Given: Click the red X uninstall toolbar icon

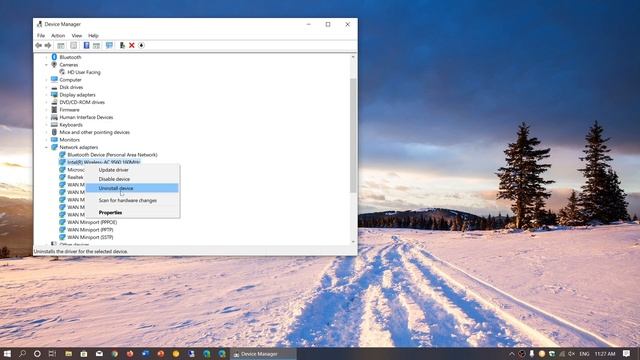Looking at the screenshot, I should pos(131,45).
